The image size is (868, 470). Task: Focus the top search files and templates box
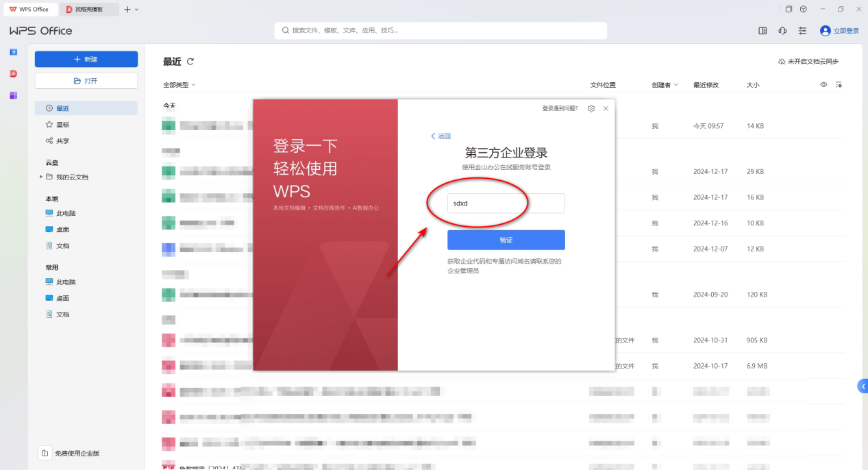click(441, 31)
